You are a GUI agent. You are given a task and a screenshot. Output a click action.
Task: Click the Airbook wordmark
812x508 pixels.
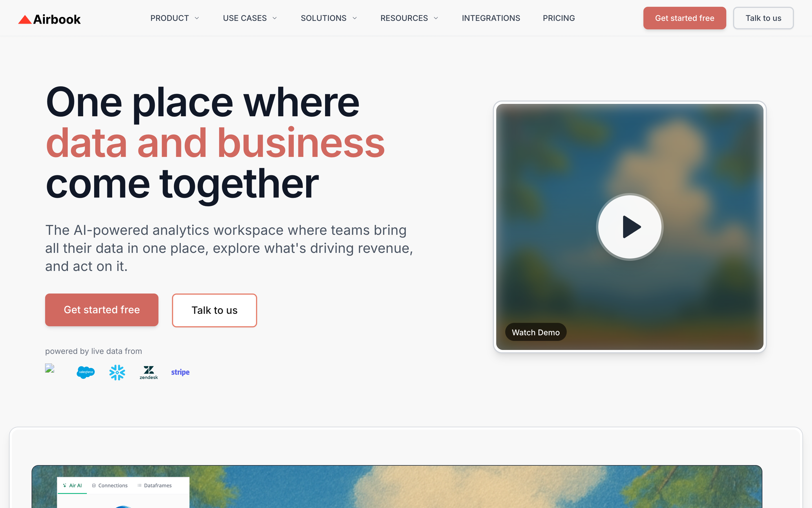coord(57,19)
